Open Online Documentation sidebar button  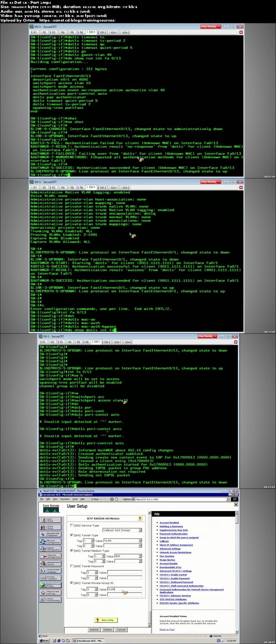[50, 600]
